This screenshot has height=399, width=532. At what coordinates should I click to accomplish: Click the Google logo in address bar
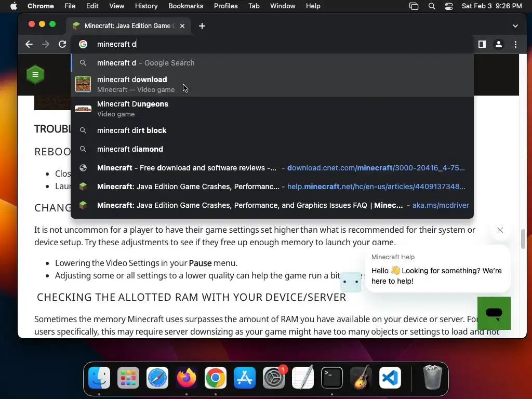pos(83,44)
